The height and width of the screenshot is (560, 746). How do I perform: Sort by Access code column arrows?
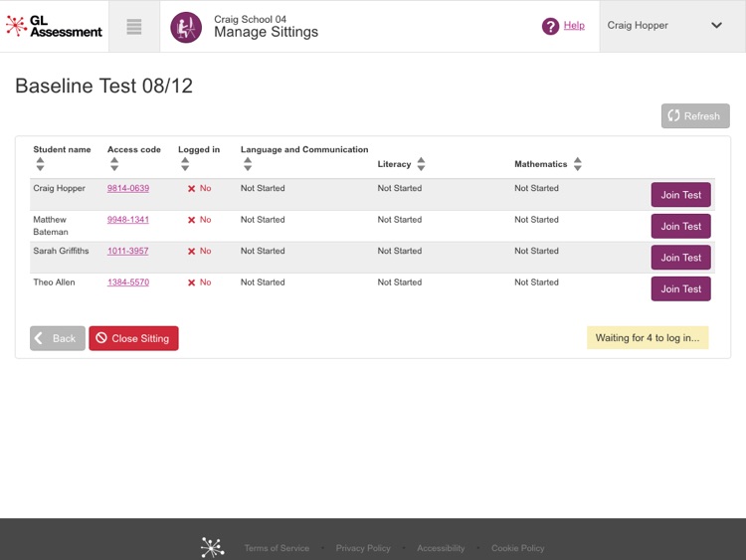pyautogui.click(x=114, y=164)
